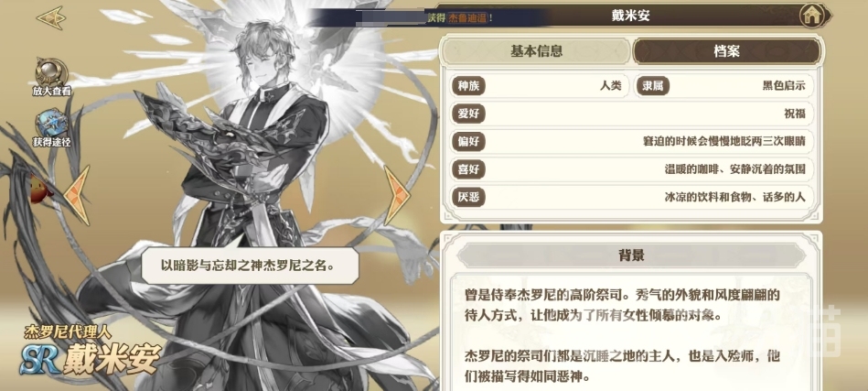Tap the small red bird creature
868x391 pixels.
click(41, 189)
